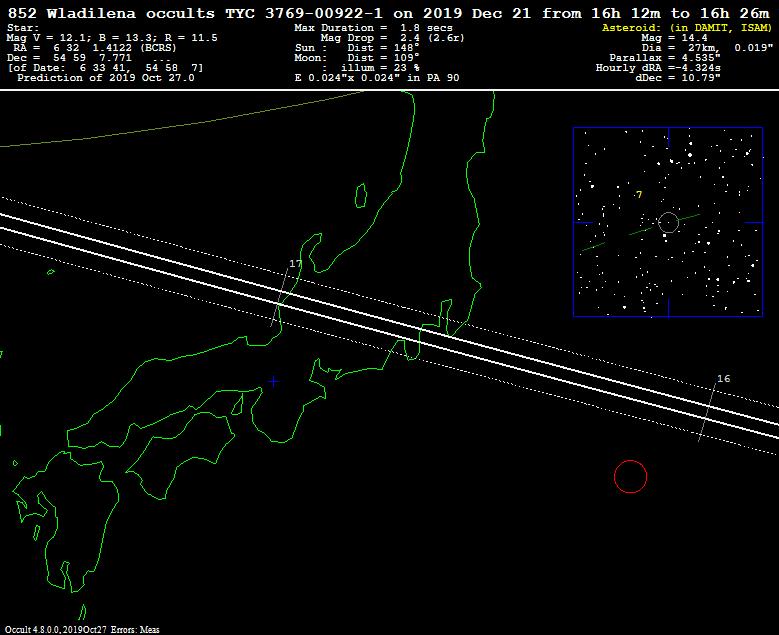Click the small green island outline north of Honshu
The image size is (779, 635).
click(x=361, y=195)
